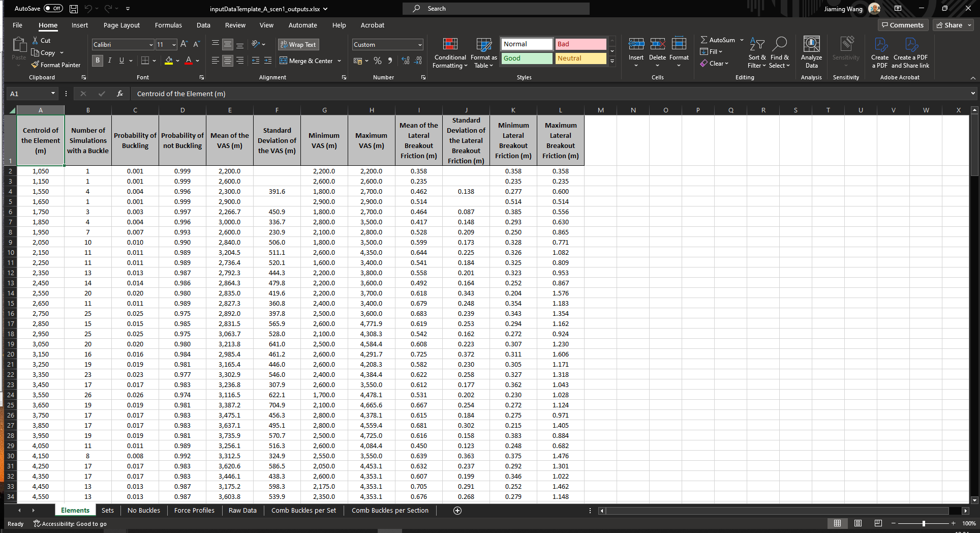980x533 pixels.
Task: Click the Save icon in title bar
Action: click(74, 9)
